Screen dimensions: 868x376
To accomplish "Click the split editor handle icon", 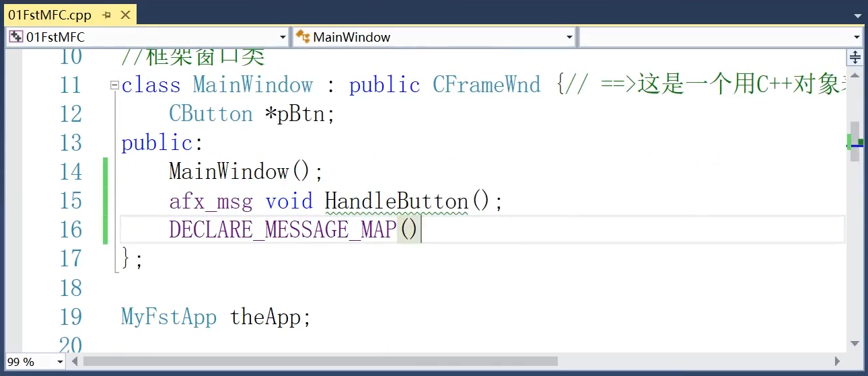I will coord(855,57).
